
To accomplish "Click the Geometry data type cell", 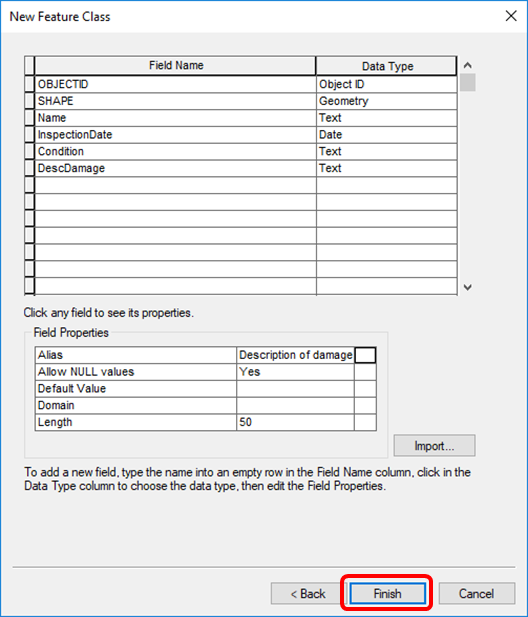I will 386,101.
